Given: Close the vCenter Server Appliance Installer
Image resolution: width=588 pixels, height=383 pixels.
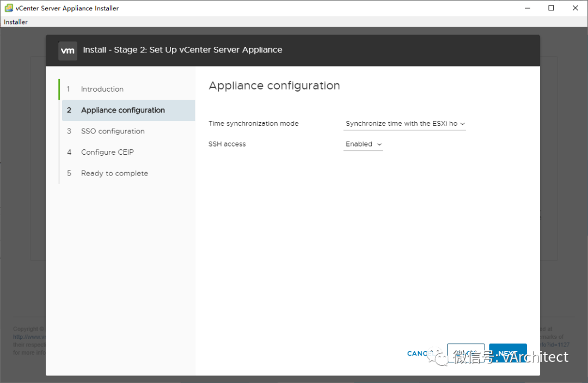Looking at the screenshot, I should pyautogui.click(x=575, y=8).
